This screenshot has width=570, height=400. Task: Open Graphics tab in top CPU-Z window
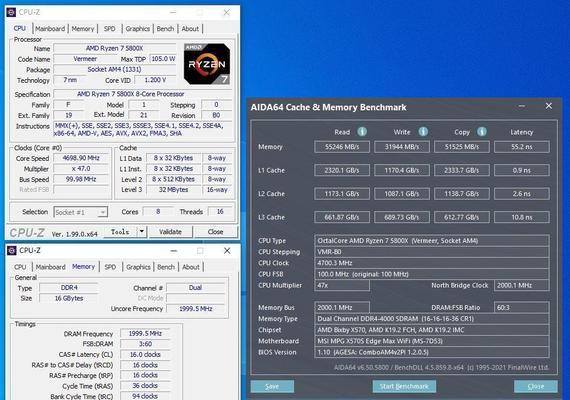pyautogui.click(x=137, y=28)
